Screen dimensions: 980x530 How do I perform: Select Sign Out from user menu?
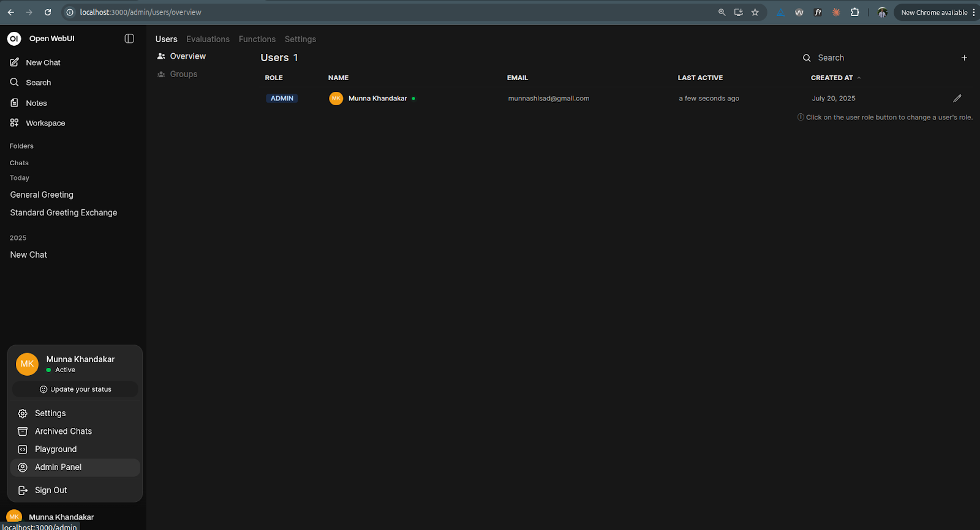click(51, 490)
